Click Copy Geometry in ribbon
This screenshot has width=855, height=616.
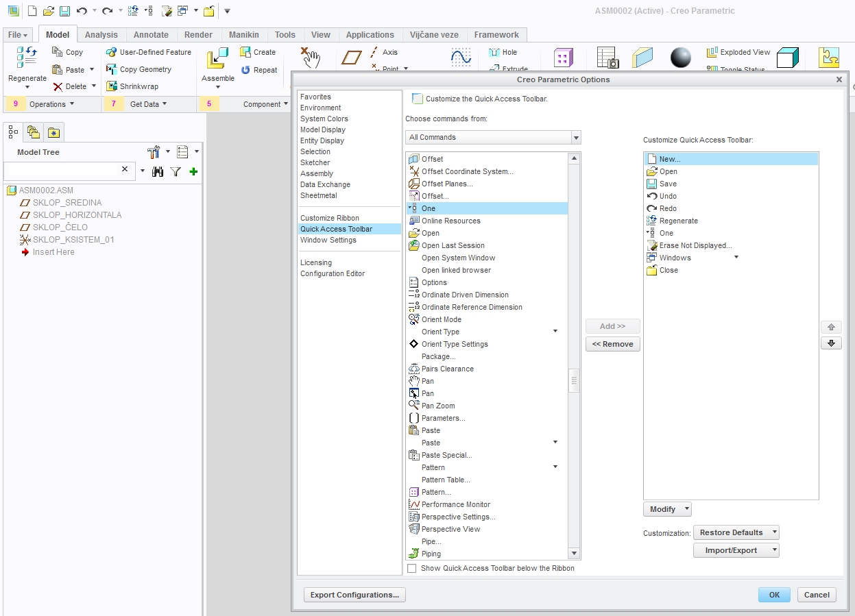coord(139,69)
